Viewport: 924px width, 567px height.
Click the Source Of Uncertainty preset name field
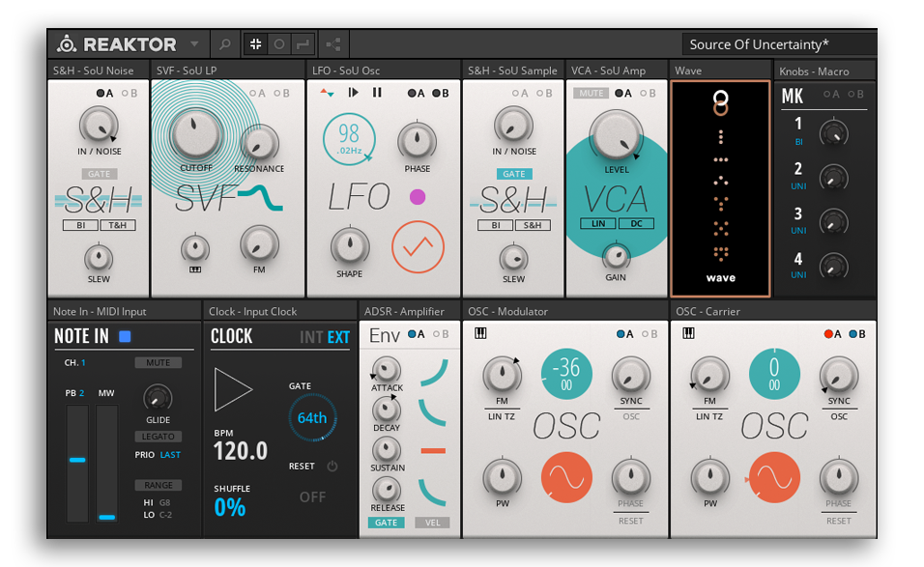click(778, 44)
